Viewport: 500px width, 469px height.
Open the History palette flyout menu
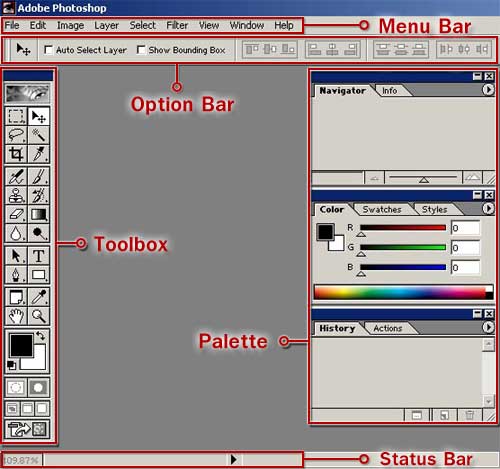point(488,327)
